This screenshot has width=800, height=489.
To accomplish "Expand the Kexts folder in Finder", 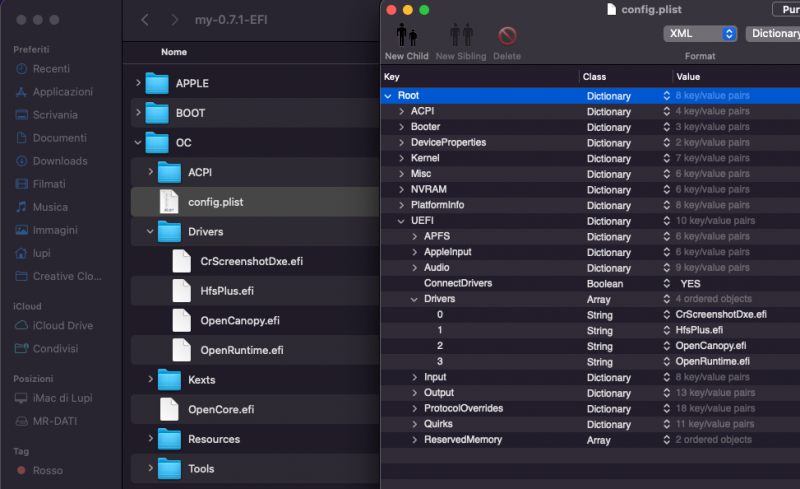I will (x=151, y=379).
